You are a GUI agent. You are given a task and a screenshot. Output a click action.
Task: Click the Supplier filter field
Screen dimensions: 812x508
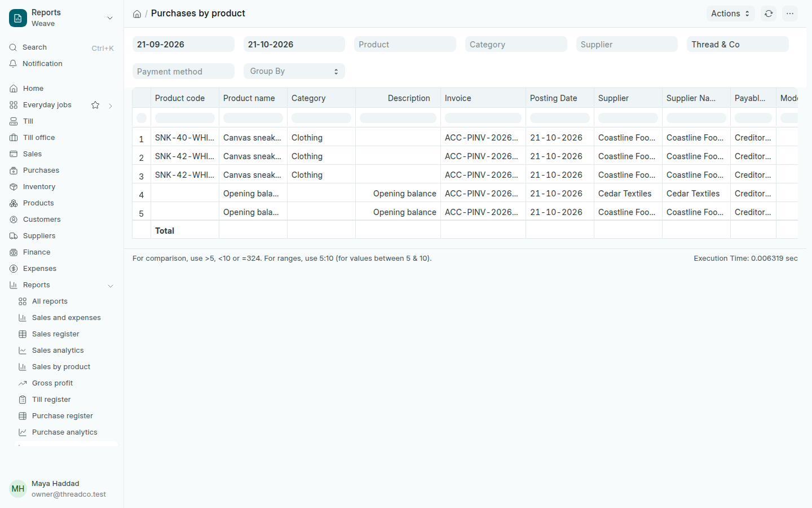(626, 44)
